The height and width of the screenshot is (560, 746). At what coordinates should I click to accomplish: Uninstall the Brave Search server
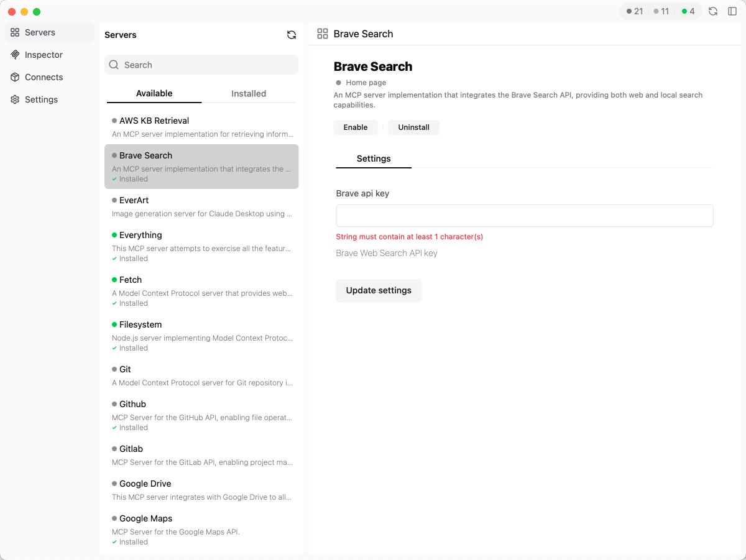[413, 127]
